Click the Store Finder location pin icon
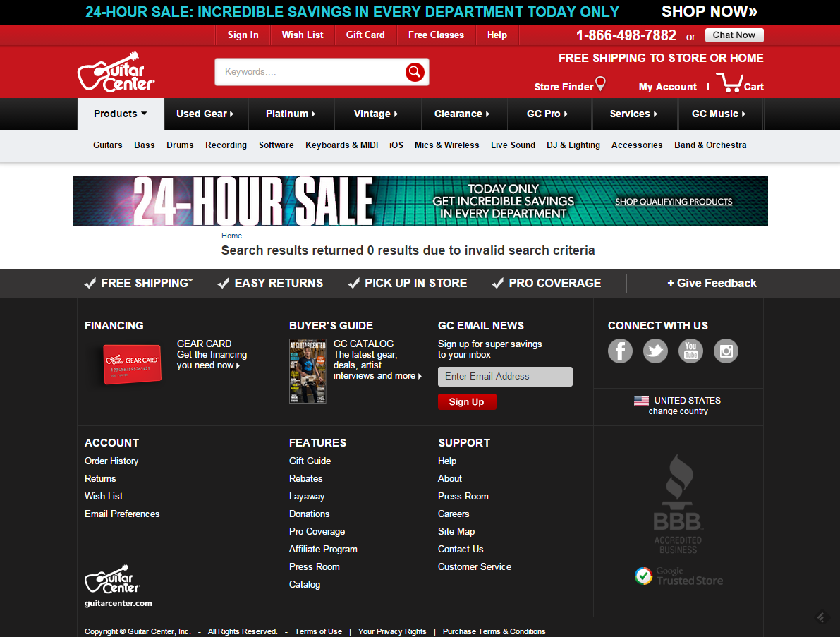Image resolution: width=840 pixels, height=637 pixels. [x=600, y=83]
